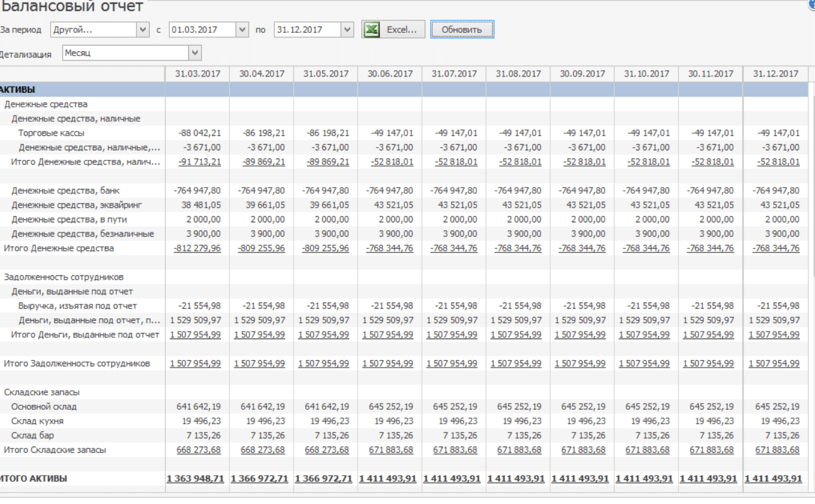Select the 30.06.2017 column header
815x504 pixels.
click(x=390, y=74)
